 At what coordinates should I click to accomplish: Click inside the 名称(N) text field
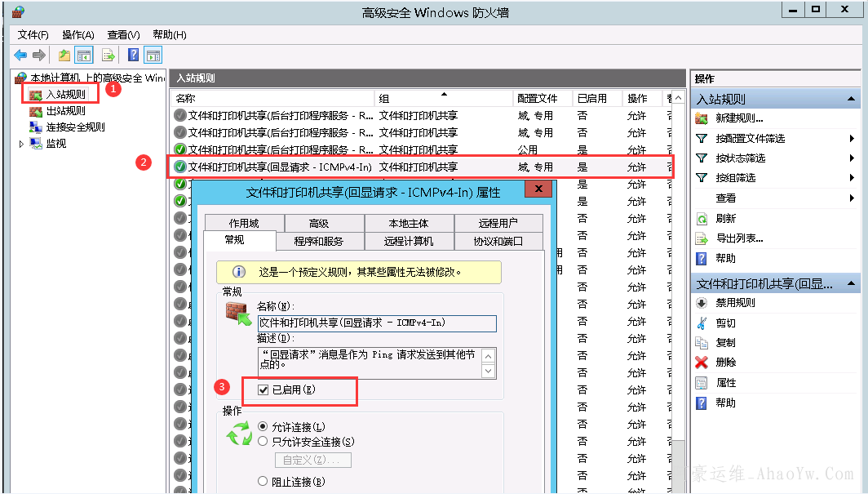377,323
